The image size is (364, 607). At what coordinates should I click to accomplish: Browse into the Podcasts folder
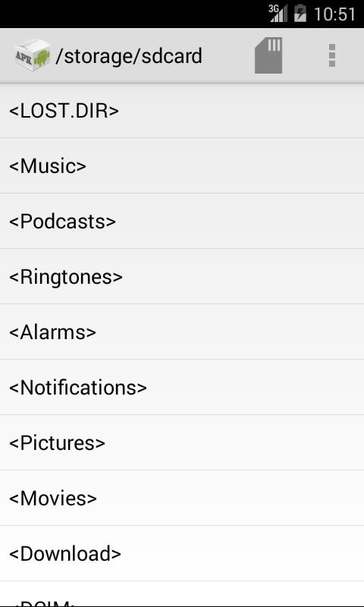coord(182,221)
